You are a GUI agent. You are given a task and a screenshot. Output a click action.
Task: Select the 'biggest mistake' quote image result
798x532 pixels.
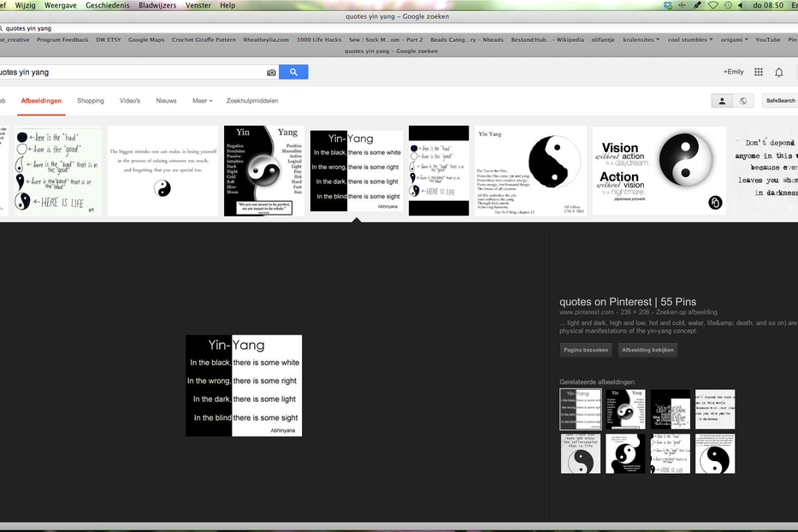tap(163, 171)
